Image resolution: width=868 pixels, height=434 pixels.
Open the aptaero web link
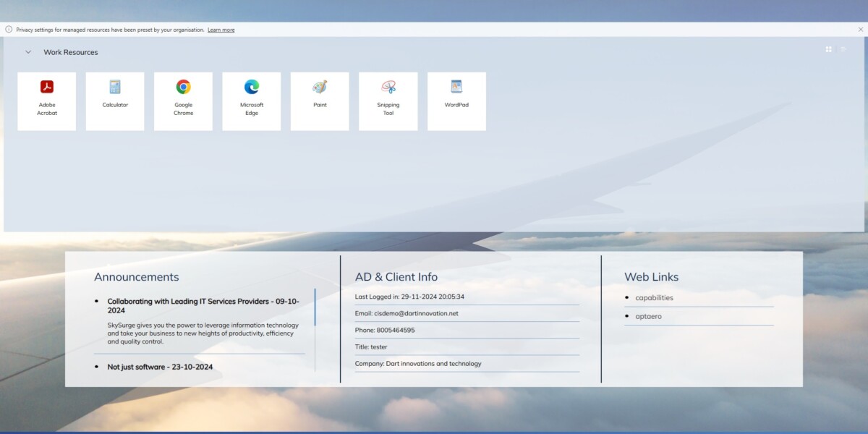pyautogui.click(x=647, y=316)
